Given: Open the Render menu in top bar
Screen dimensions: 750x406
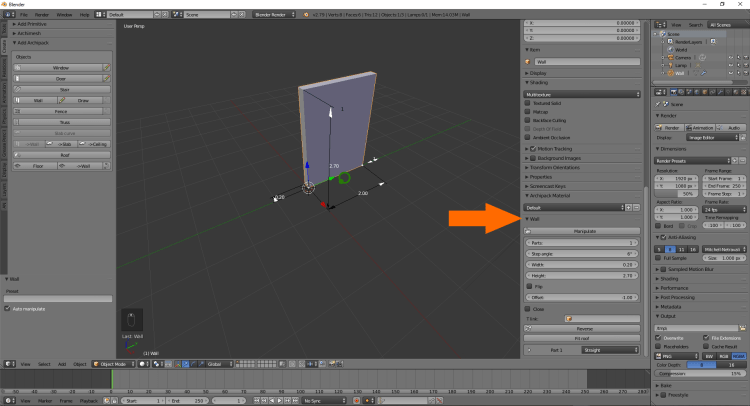Looking at the screenshot, I should point(43,16).
